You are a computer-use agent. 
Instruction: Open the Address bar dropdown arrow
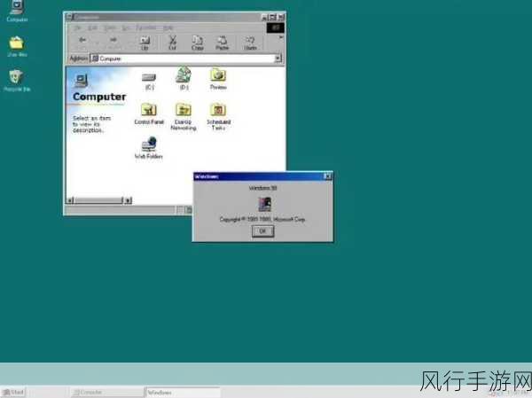278,59
